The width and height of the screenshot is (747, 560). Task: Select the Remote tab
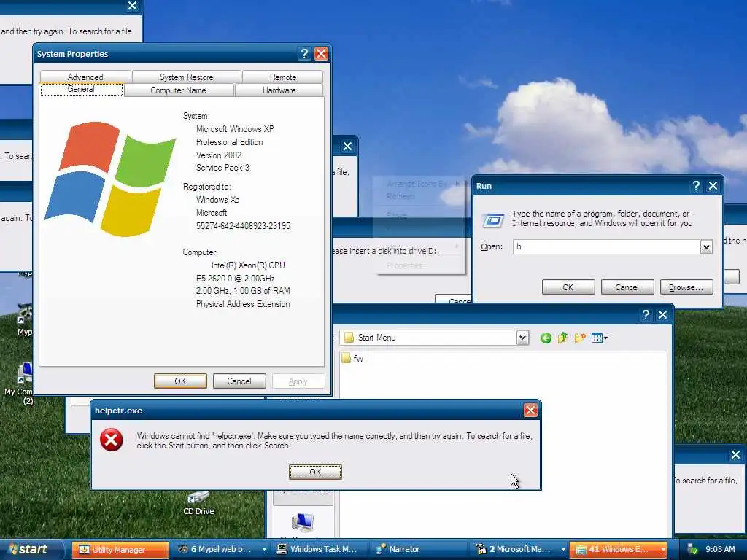(x=283, y=77)
